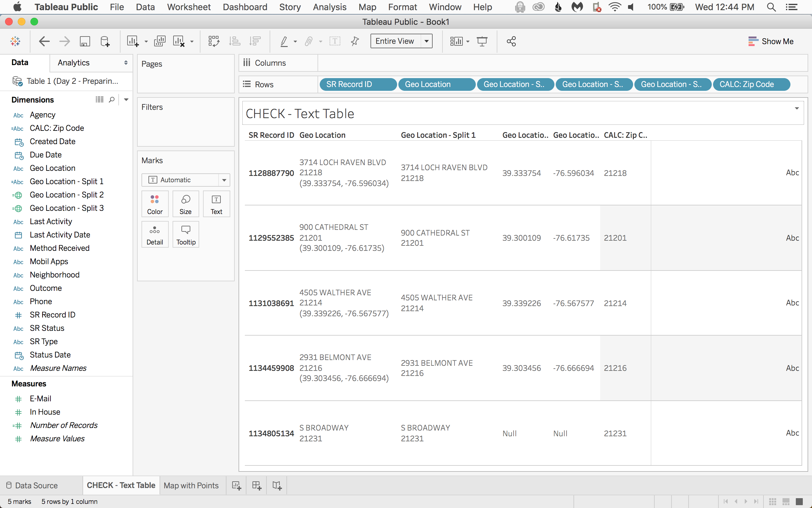Click the share workbook icon
This screenshot has height=508, width=812.
tap(511, 41)
